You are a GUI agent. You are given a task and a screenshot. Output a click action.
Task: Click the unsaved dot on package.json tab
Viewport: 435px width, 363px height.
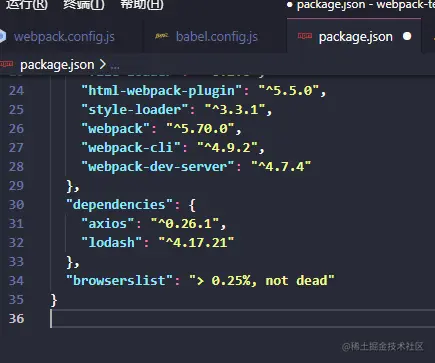point(407,36)
